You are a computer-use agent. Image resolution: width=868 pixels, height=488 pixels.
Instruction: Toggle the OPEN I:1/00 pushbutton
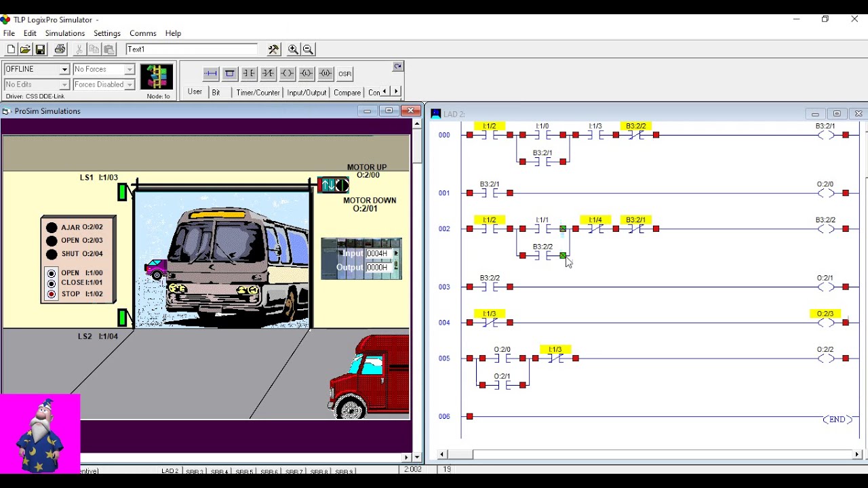pyautogui.click(x=52, y=273)
